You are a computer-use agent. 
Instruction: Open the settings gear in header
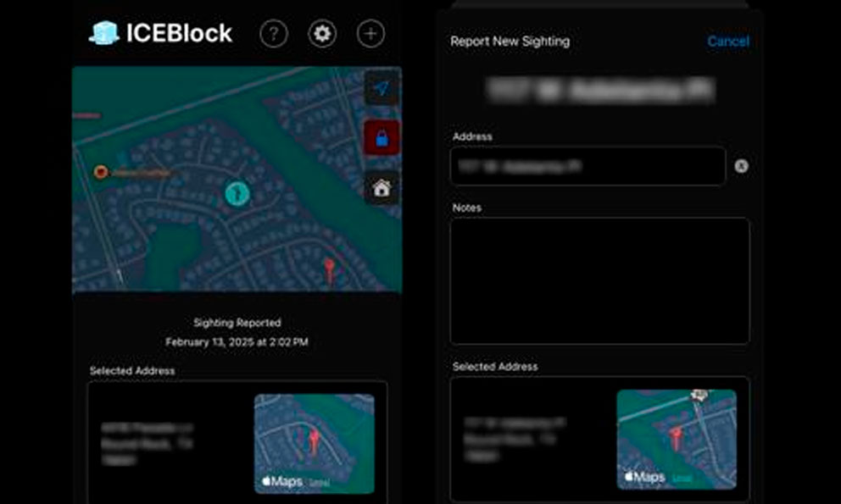click(322, 34)
